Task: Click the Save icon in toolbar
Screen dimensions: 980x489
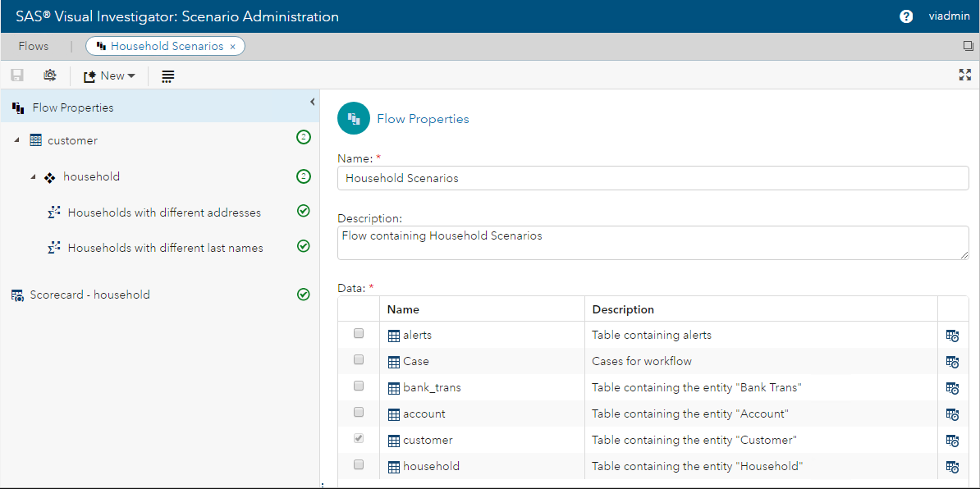Action: point(17,75)
